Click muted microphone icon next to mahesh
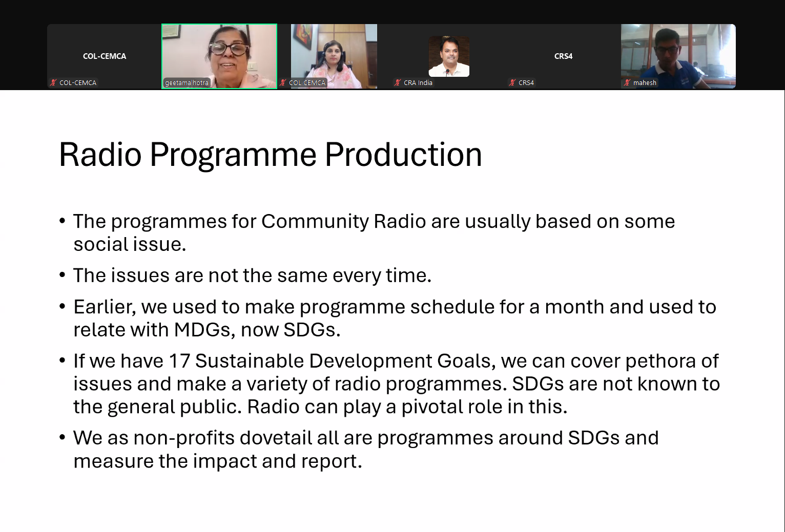Screen dimensions: 785x532 click(627, 82)
